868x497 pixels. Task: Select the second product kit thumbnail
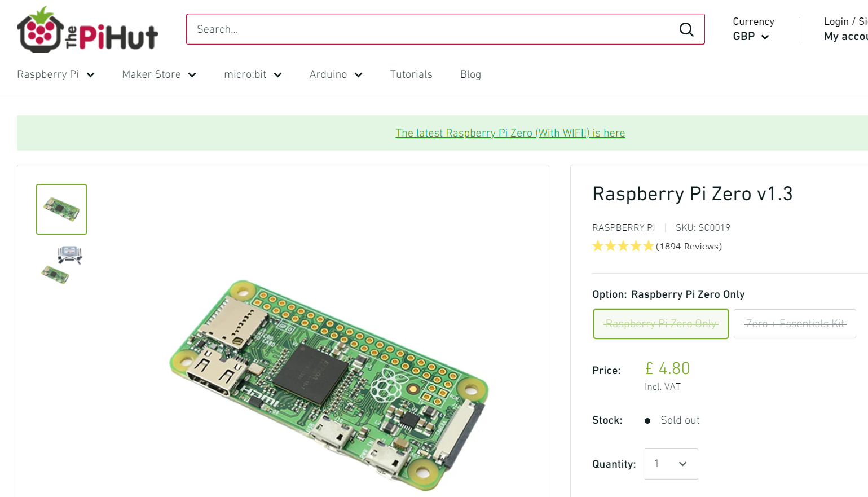tap(62, 265)
